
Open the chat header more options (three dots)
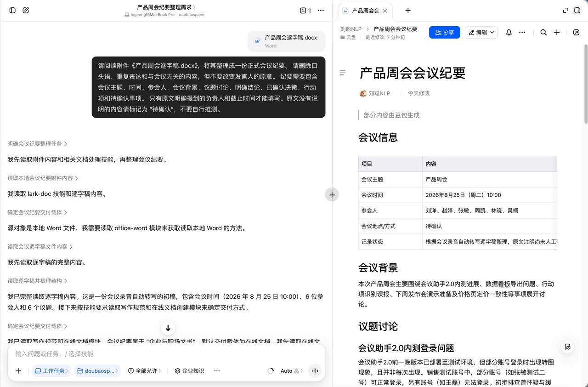pos(321,11)
